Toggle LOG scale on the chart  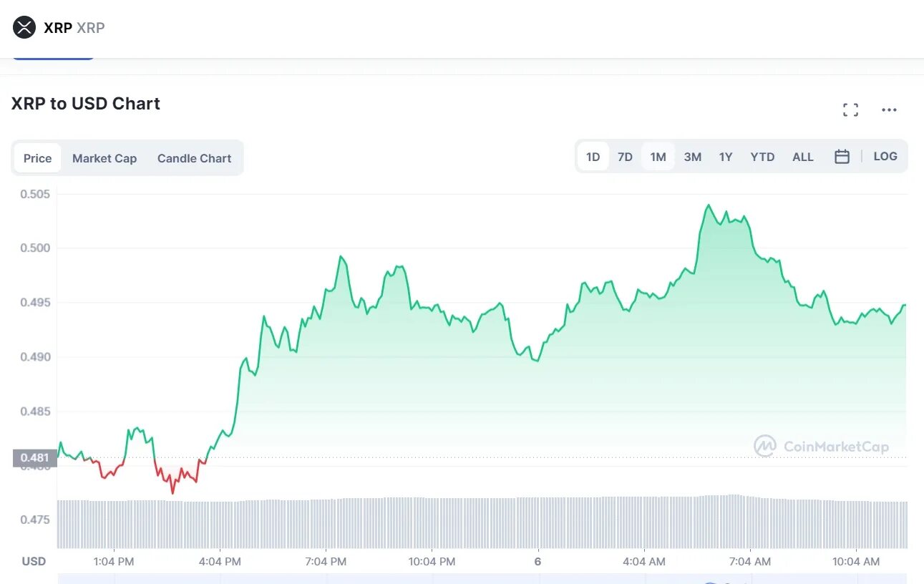(885, 156)
